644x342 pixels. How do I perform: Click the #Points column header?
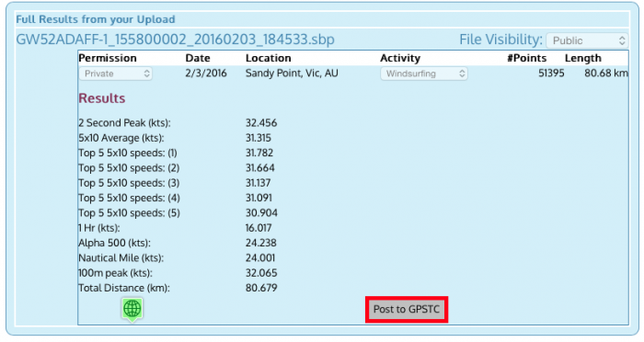coord(527,58)
